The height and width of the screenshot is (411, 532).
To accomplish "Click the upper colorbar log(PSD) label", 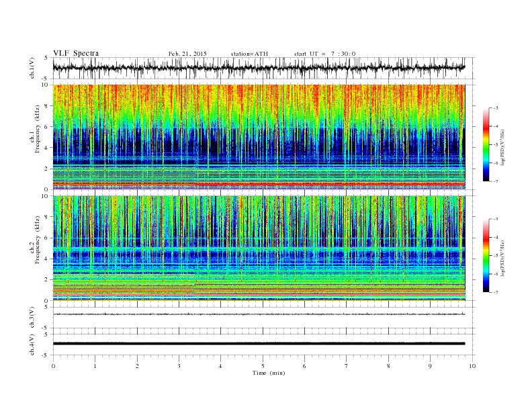I will point(502,146).
